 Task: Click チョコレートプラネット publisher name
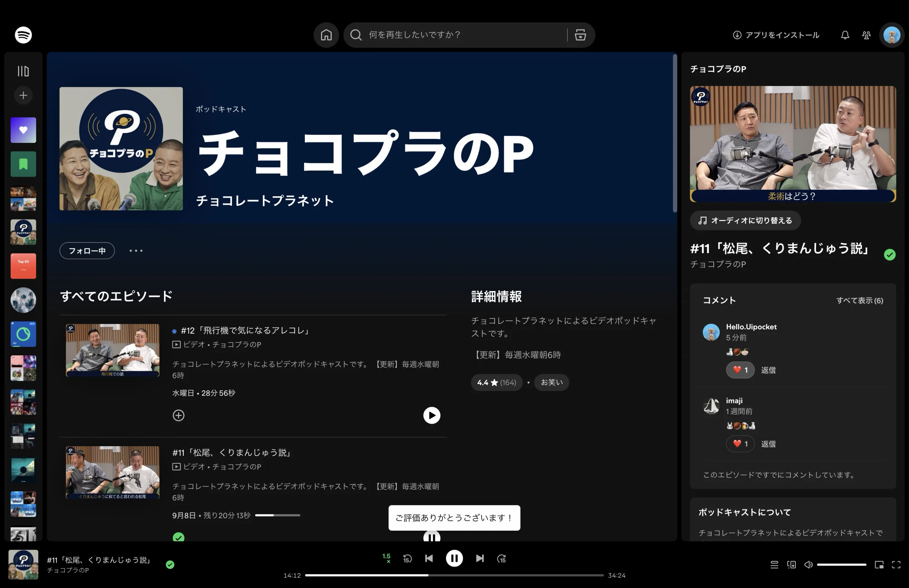(265, 201)
